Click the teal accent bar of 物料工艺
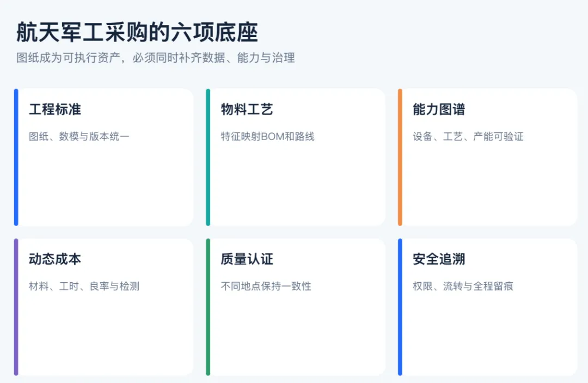Image resolution: width=588 pixels, height=383 pixels. [x=208, y=157]
